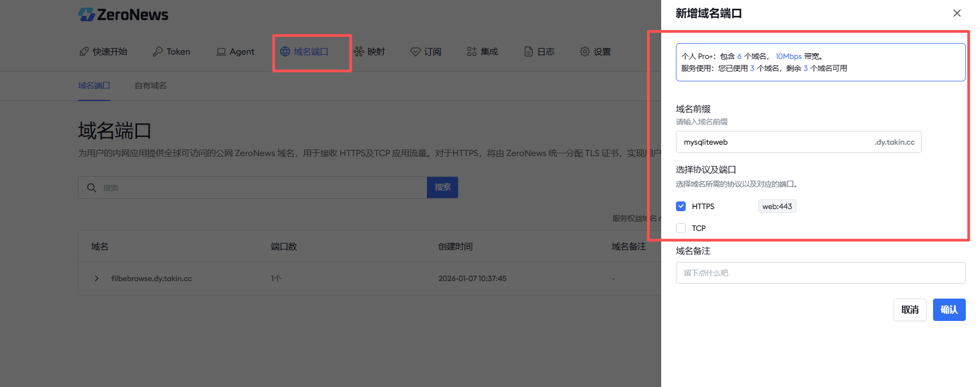Click the 域名 column header
Image resolution: width=980 pixels, height=387 pixels.
tap(99, 247)
